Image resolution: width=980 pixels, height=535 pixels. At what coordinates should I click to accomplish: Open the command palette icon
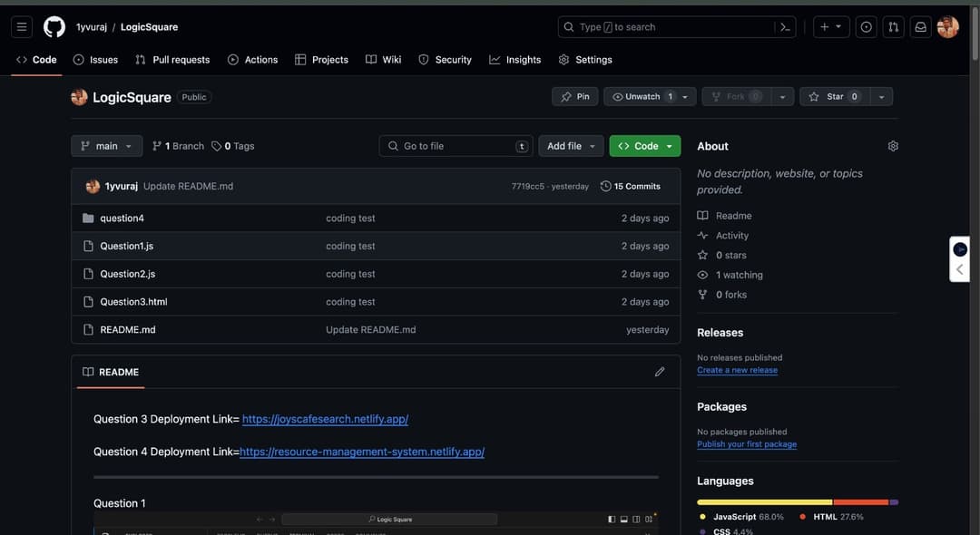pyautogui.click(x=785, y=27)
